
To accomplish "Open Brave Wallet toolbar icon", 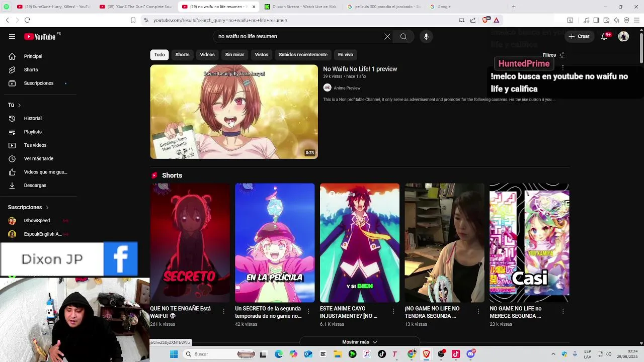I will click(606, 20).
